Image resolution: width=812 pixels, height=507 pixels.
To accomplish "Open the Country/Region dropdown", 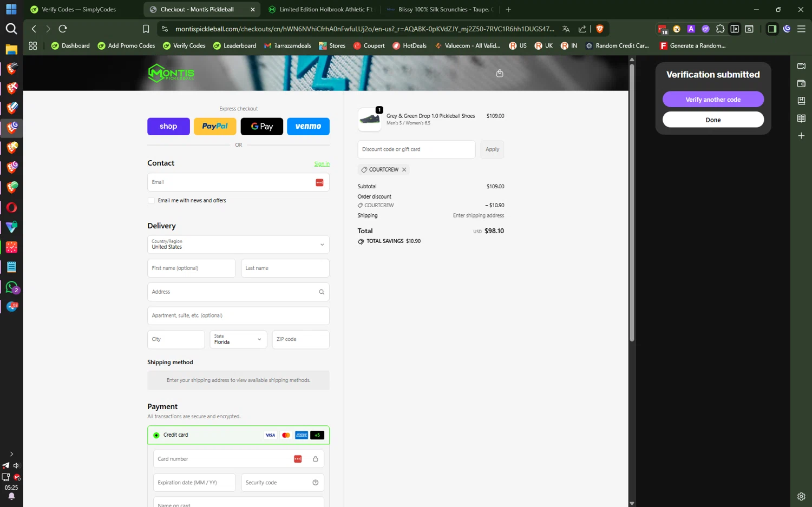I will coord(238,245).
